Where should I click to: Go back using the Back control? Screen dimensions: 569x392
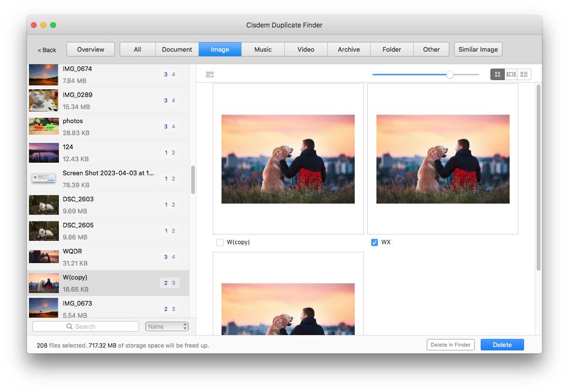(46, 49)
